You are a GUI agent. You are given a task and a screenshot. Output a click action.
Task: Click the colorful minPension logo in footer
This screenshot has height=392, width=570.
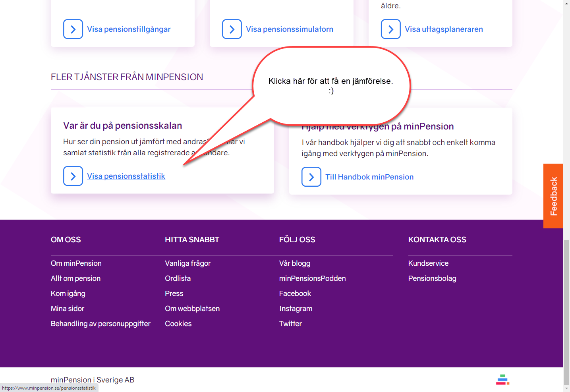click(502, 380)
